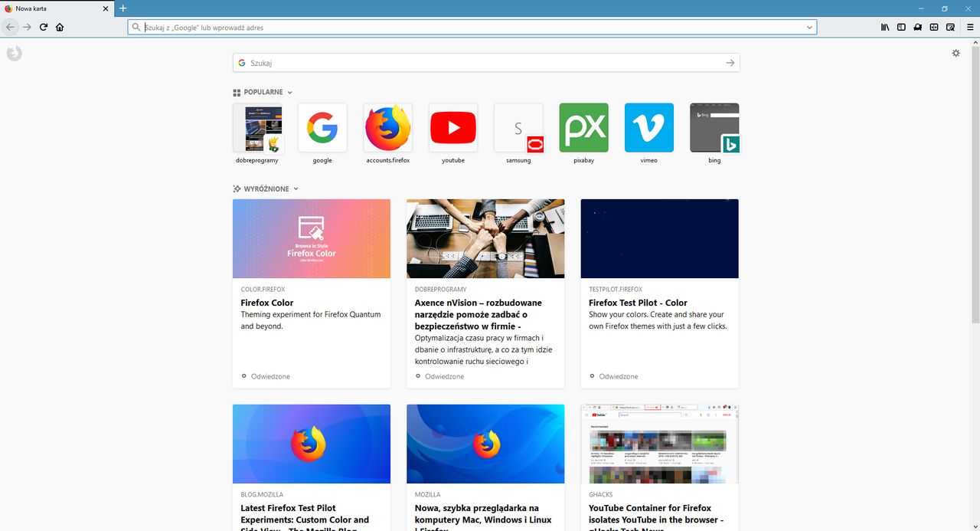Click the DOBREPROGRAMY source label
Image resolution: width=980 pixels, height=531 pixels.
(441, 290)
